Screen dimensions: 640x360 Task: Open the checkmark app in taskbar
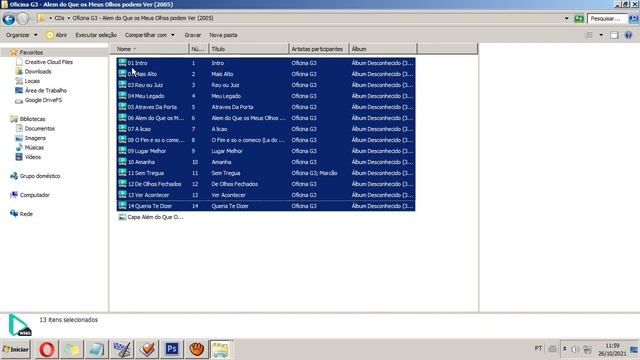click(x=147, y=349)
